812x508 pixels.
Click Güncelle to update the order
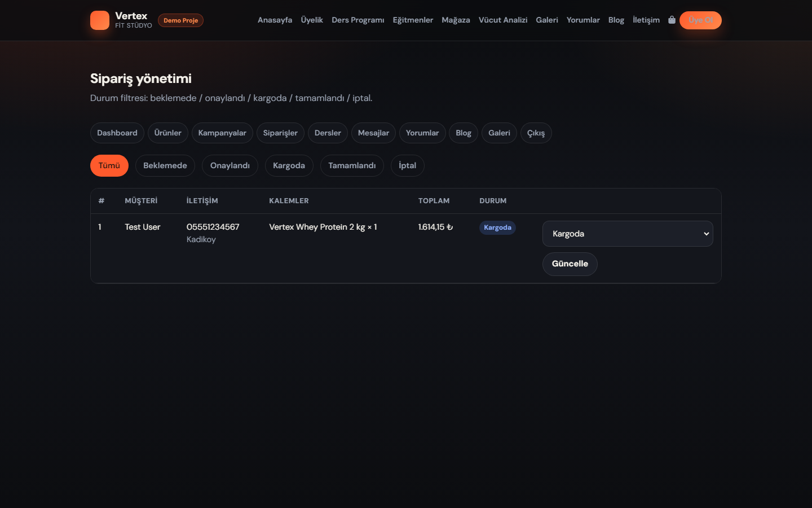[x=570, y=264]
